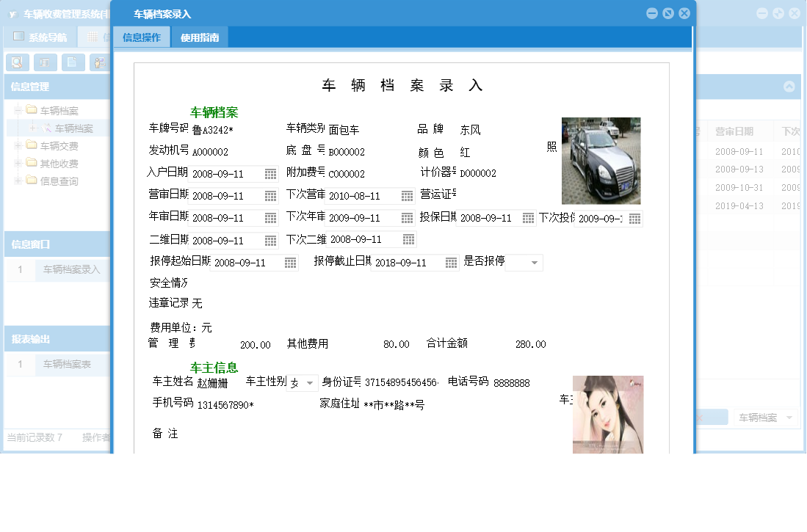Open the calendar picker for 报停起始日期
The width and height of the screenshot is (807, 532).
pos(292,262)
